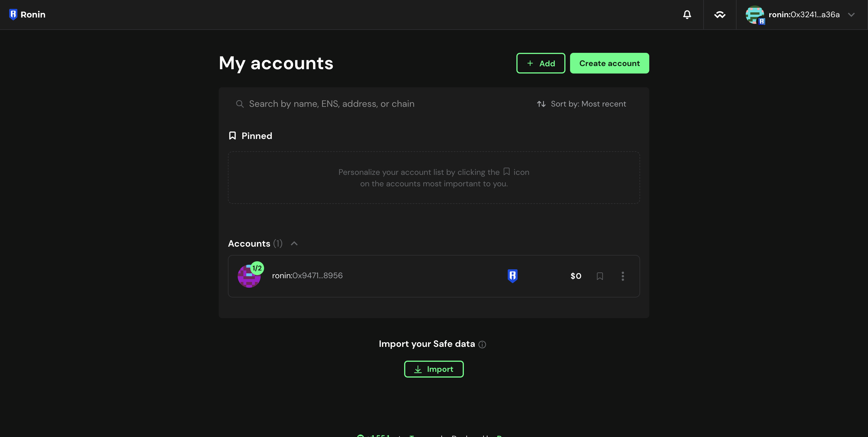The image size is (868, 437).
Task: Open the notifications bell
Action: click(687, 14)
